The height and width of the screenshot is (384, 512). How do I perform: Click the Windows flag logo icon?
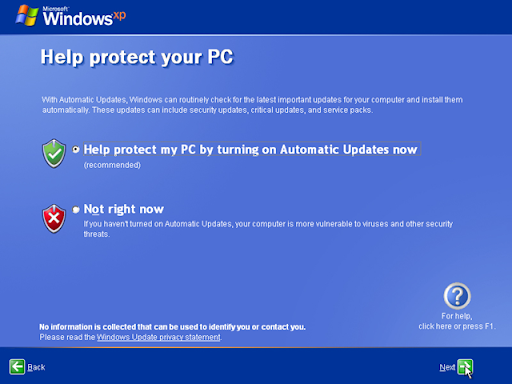point(27,15)
